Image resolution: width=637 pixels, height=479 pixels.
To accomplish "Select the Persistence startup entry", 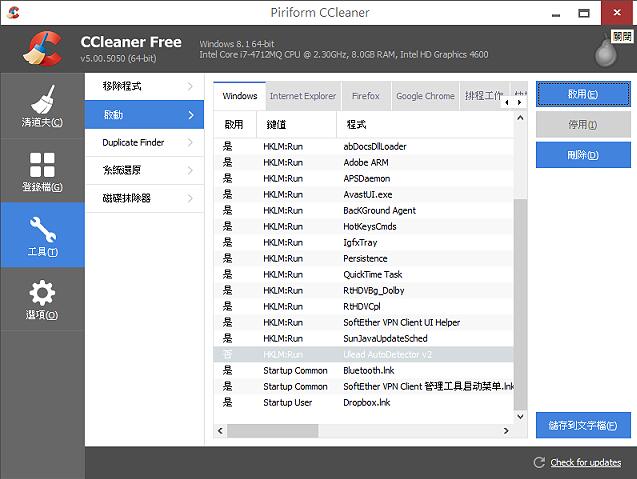I will coord(364,258).
